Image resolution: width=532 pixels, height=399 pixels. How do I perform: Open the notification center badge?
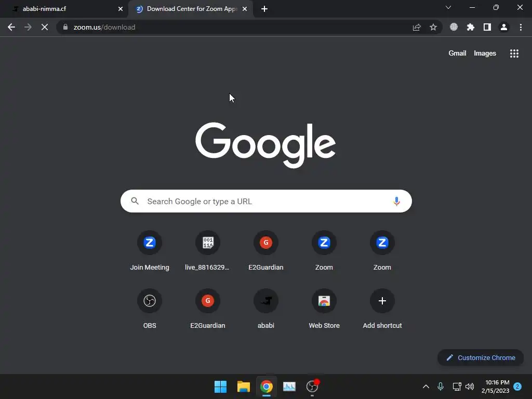517,387
